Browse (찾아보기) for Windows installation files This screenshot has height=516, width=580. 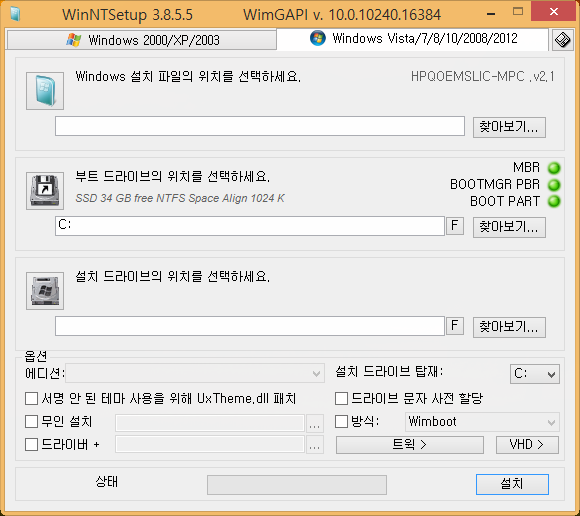pos(509,127)
